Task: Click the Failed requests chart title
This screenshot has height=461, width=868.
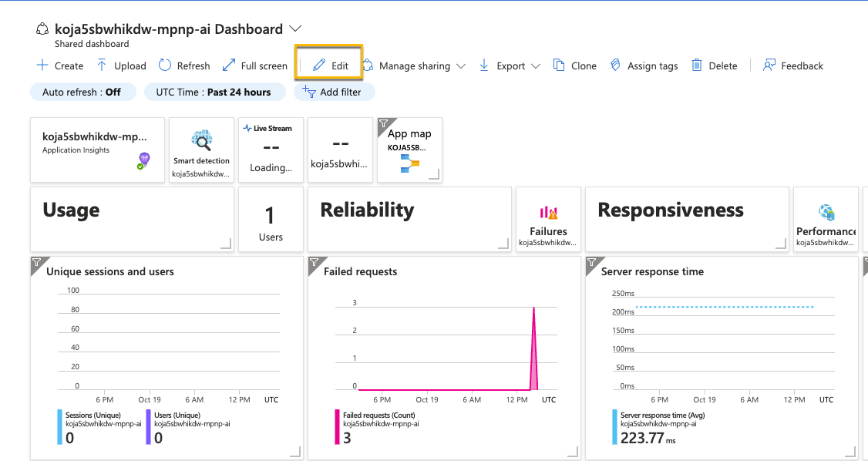Action: (360, 271)
